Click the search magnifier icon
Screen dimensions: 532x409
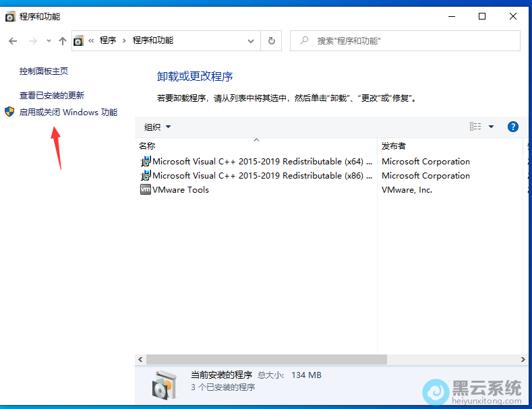click(x=304, y=40)
